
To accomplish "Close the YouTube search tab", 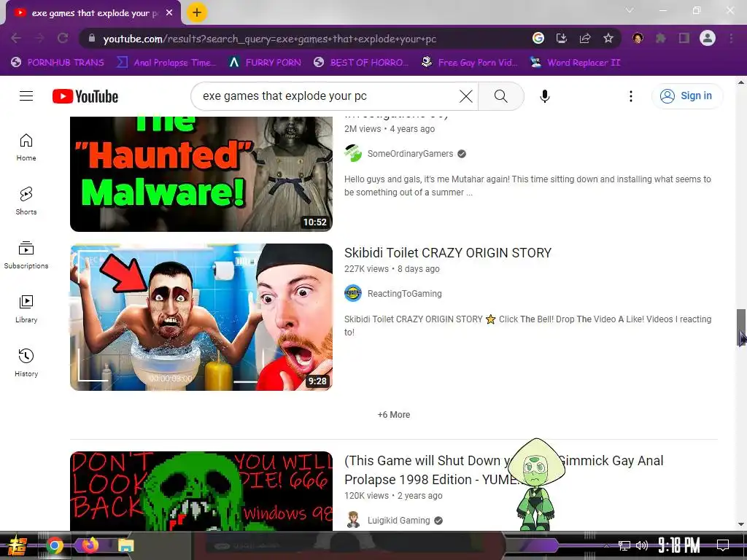I will (x=169, y=13).
